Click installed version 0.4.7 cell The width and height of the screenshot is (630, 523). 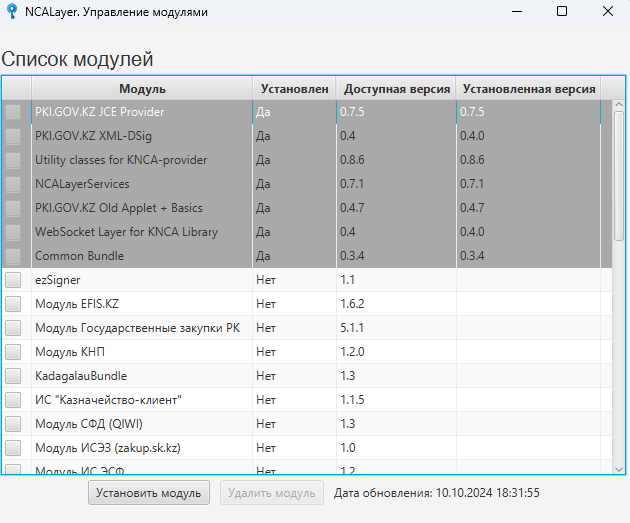(472, 208)
